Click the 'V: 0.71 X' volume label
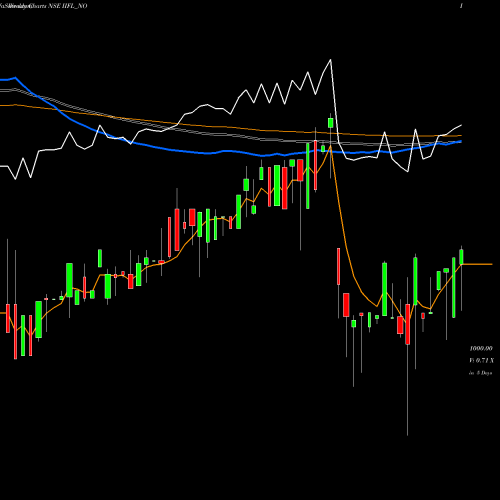Viewport: 500px width, 500px height. click(482, 360)
